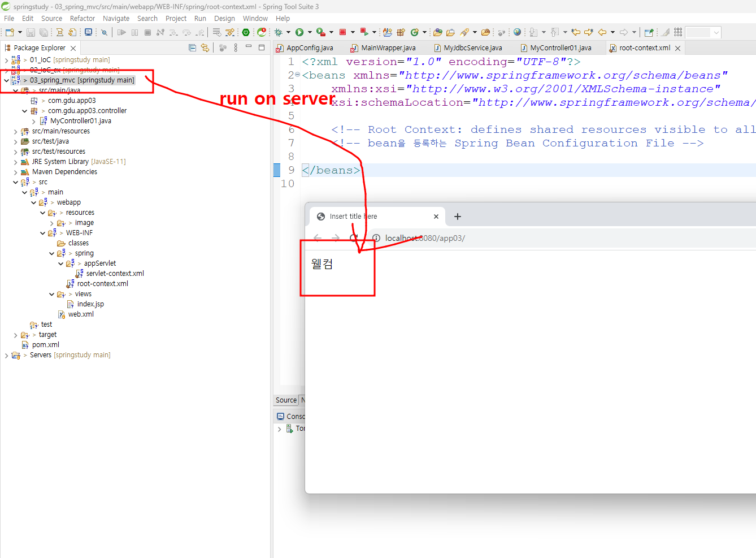The width and height of the screenshot is (756, 558).
Task: Close the 'Insert title here' browser tab
Action: 436,217
